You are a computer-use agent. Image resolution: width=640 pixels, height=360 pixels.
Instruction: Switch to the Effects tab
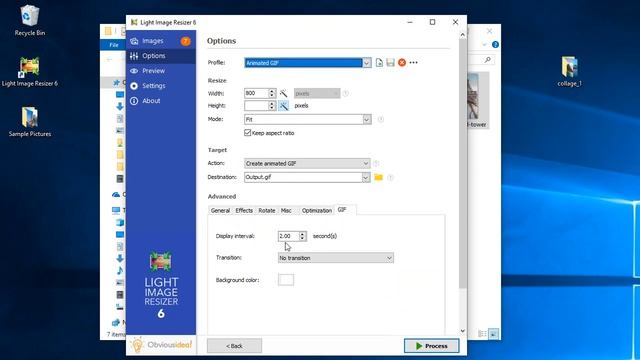pyautogui.click(x=244, y=210)
